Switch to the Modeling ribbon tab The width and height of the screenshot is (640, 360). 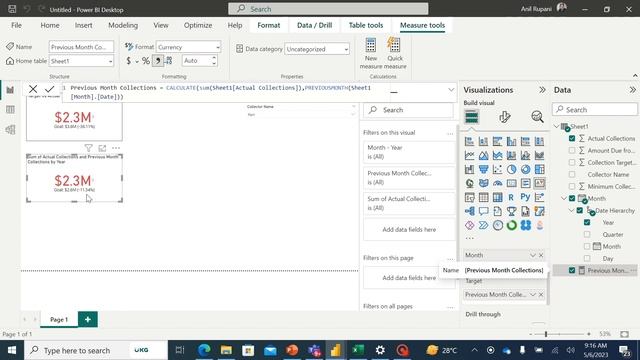click(123, 25)
